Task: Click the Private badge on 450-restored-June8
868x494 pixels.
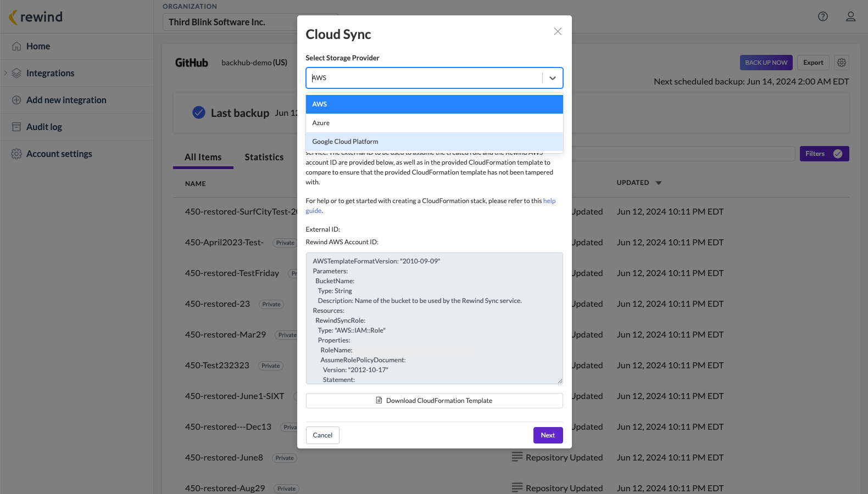Action: pos(285,458)
